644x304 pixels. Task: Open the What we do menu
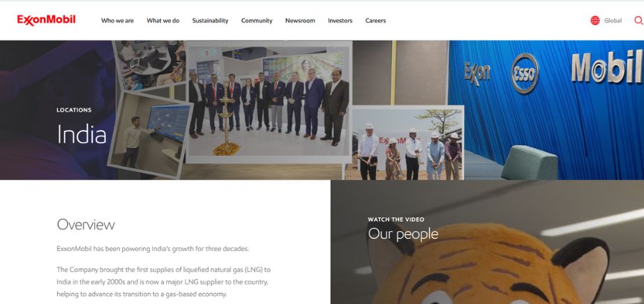pyautogui.click(x=163, y=20)
